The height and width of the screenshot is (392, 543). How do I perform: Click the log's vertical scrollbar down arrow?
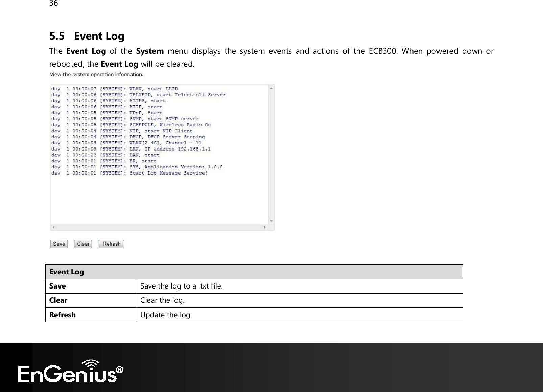[271, 221]
